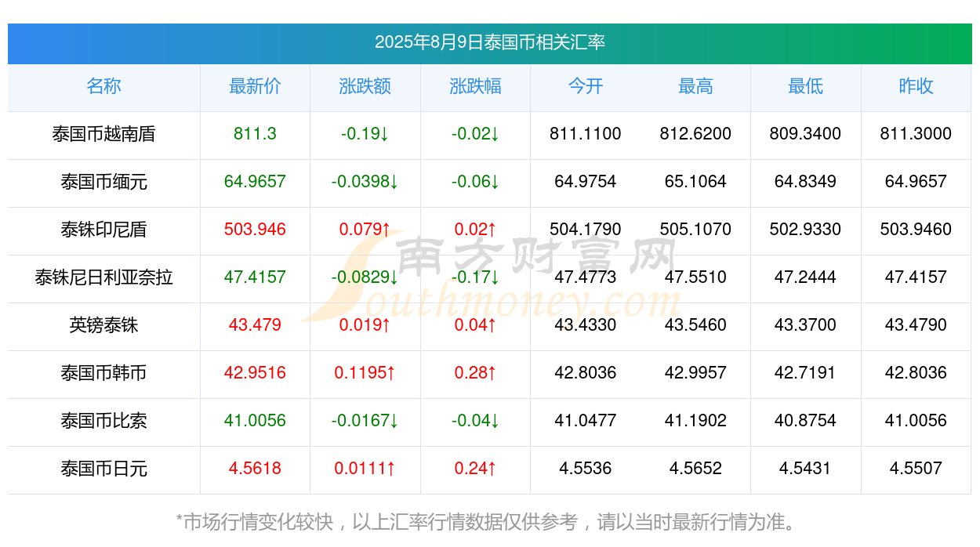Click opening value 64.9754

click(586, 182)
